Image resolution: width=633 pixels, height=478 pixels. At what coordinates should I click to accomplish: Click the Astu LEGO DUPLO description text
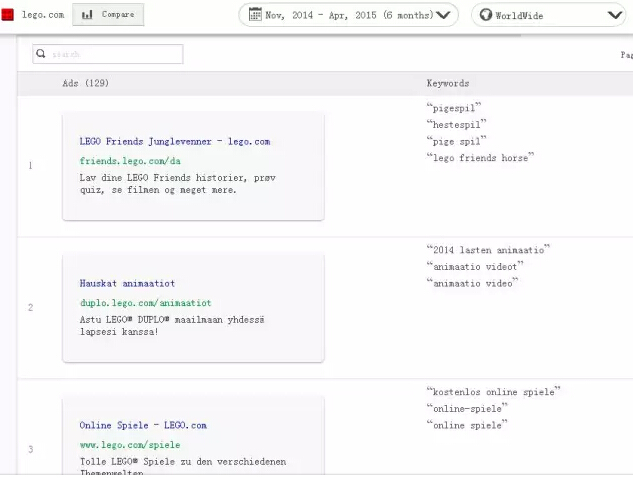(172, 325)
